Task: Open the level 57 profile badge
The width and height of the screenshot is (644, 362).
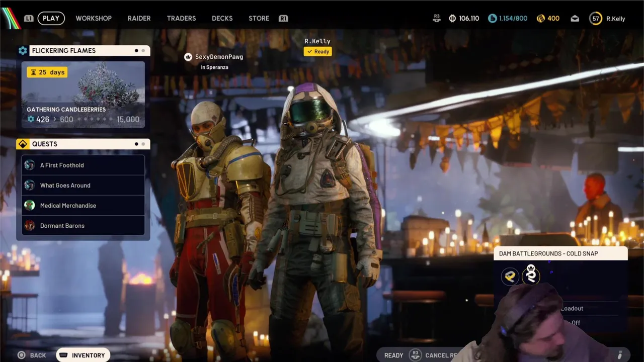Action: tap(596, 19)
